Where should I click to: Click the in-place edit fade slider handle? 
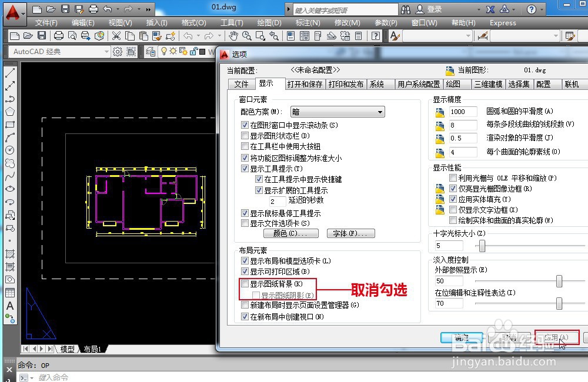coord(559,303)
